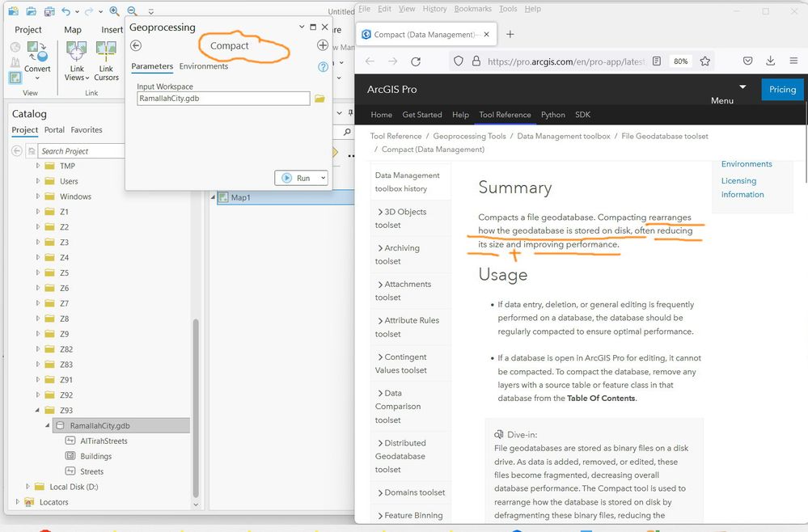The height and width of the screenshot is (532, 808).
Task: Click the zoom-in magnifier icon in quick access toolbar
Action: 114,11
